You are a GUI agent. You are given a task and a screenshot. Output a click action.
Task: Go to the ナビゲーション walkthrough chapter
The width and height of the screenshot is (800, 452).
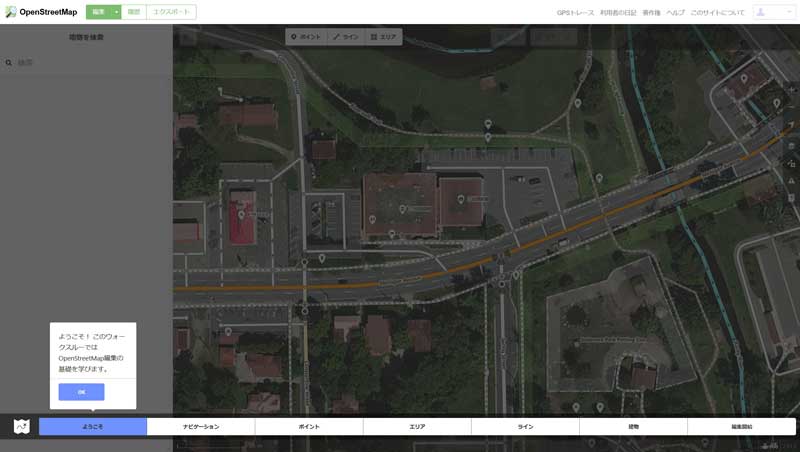[201, 426]
